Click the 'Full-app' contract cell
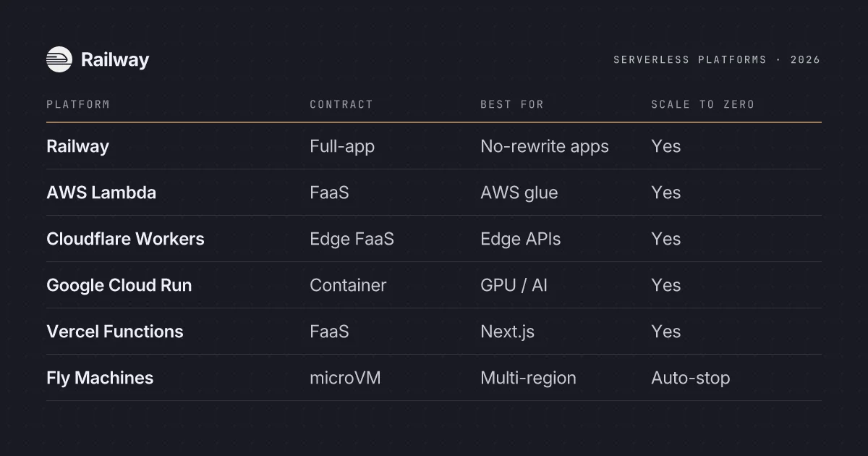868x456 pixels. click(x=342, y=146)
